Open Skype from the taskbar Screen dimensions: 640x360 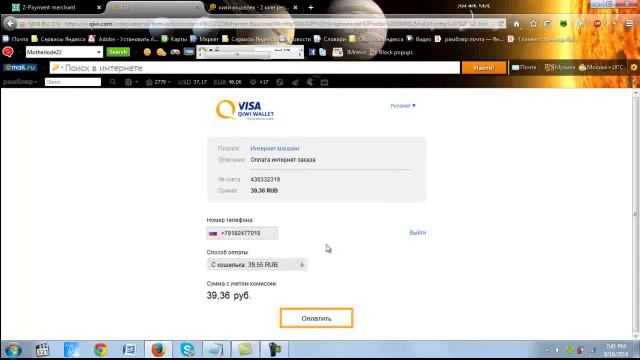pyautogui.click(x=187, y=350)
